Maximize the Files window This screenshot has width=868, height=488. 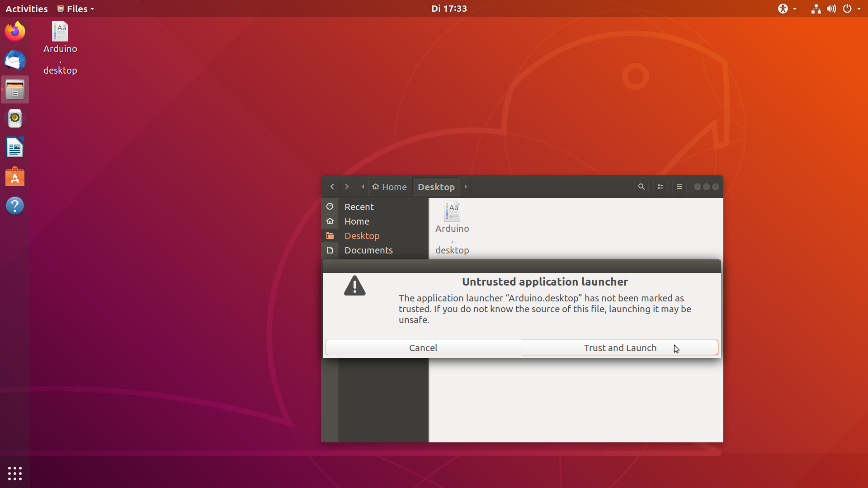pos(706,187)
